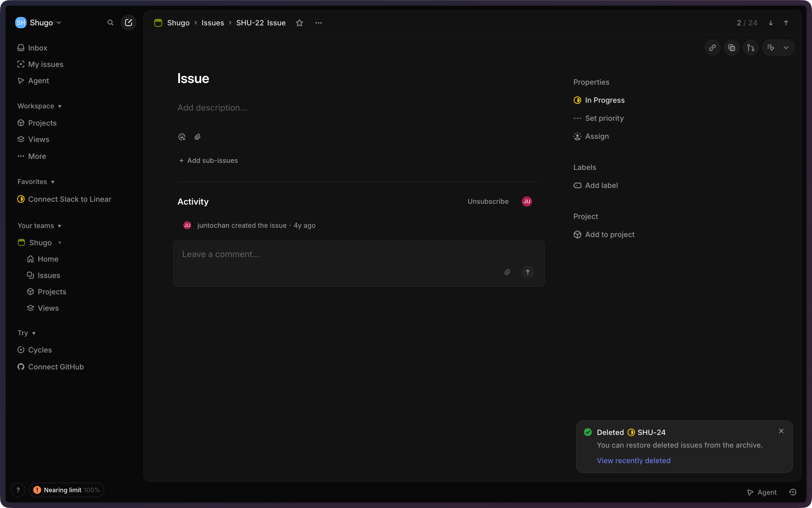Collapse the Favorites section
The width and height of the screenshot is (812, 508).
point(36,181)
